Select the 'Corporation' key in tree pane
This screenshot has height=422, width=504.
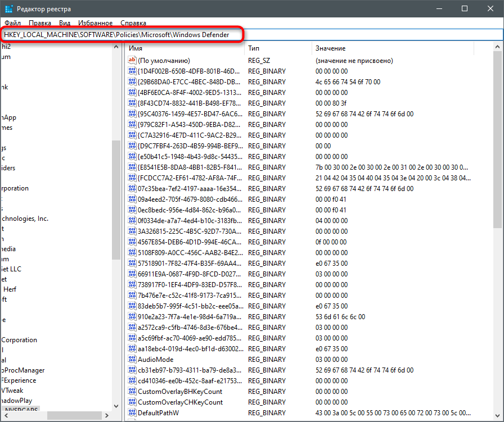click(19, 340)
